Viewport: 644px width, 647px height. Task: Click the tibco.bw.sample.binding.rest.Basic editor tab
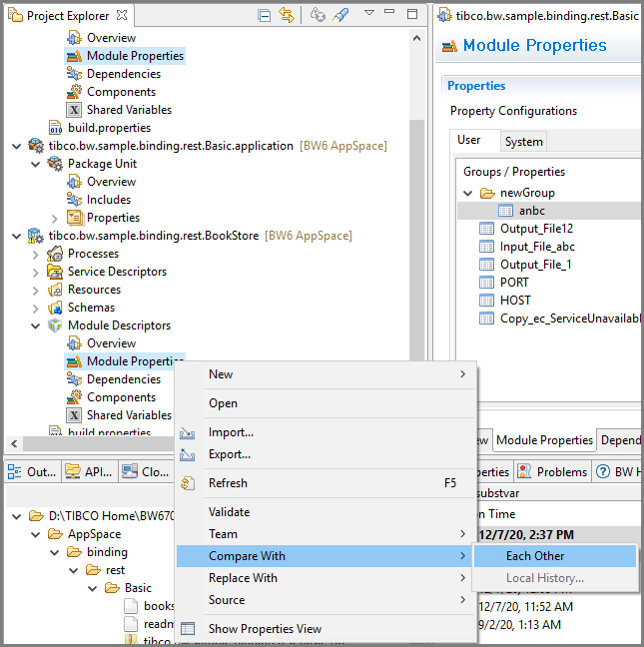pos(538,16)
